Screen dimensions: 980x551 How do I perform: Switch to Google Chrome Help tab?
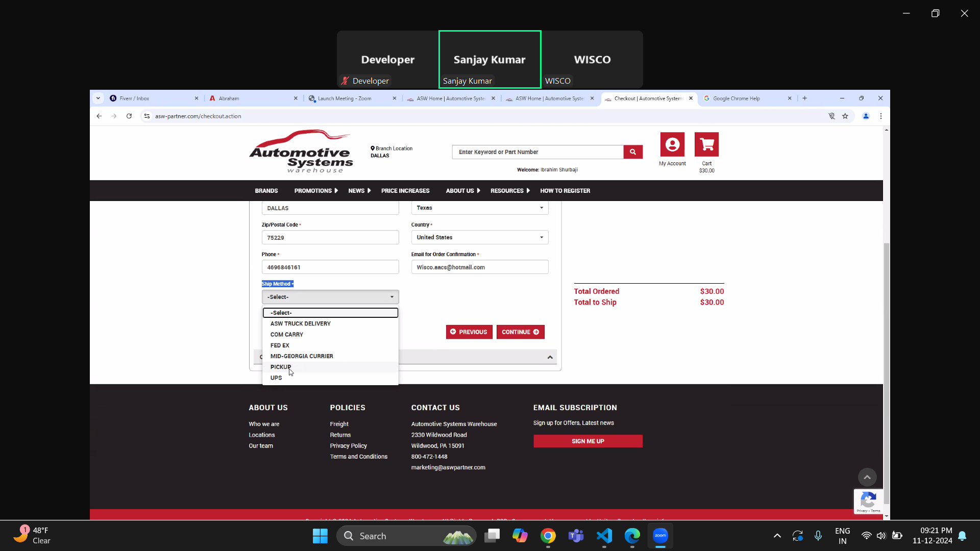(736, 98)
